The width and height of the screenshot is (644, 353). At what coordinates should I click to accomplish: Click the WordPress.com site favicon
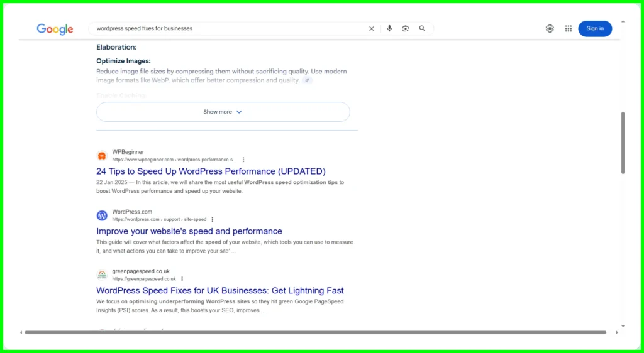tap(102, 215)
